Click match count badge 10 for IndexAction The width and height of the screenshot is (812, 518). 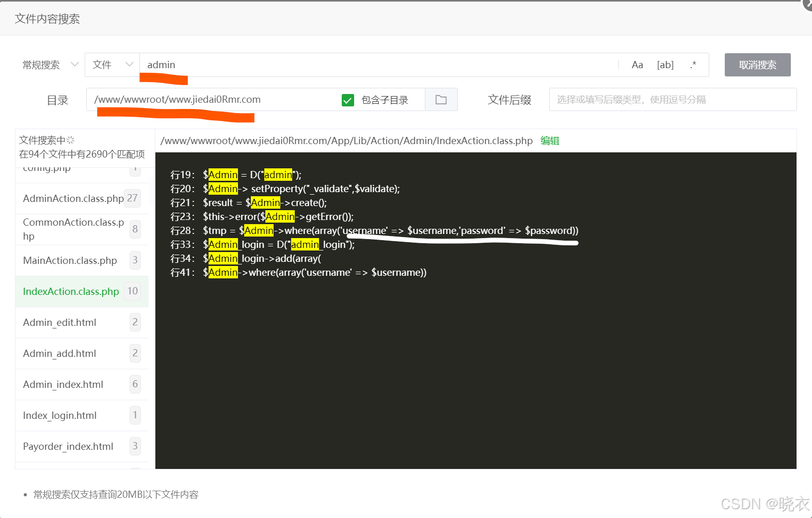point(133,291)
